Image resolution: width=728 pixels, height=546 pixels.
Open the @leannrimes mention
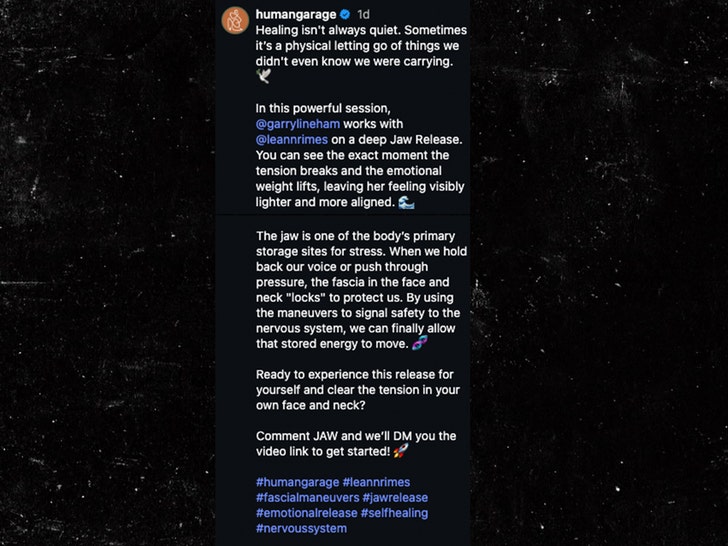[x=291, y=140]
